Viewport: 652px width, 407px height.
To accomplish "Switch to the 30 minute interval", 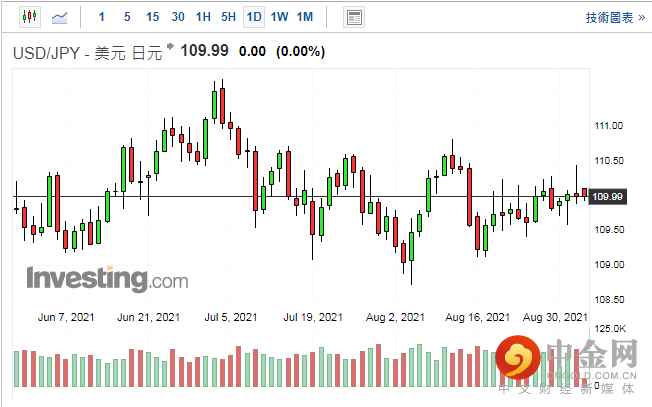I will [x=178, y=17].
